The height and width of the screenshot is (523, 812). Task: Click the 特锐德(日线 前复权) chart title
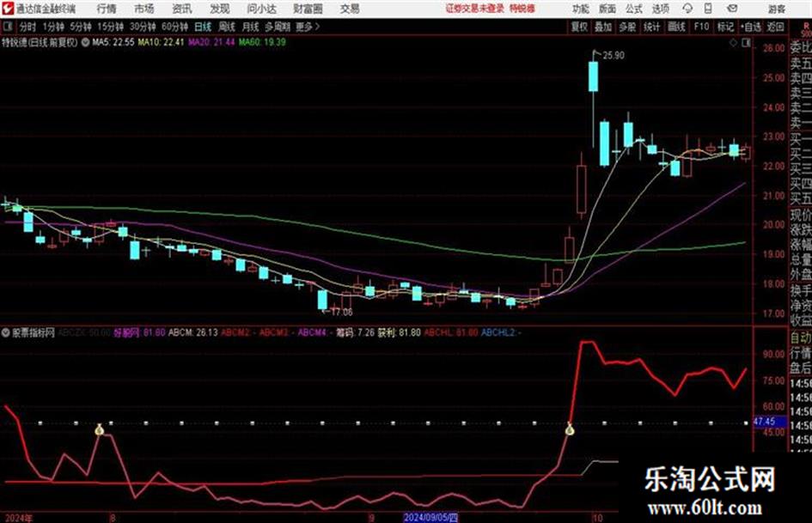click(40, 42)
